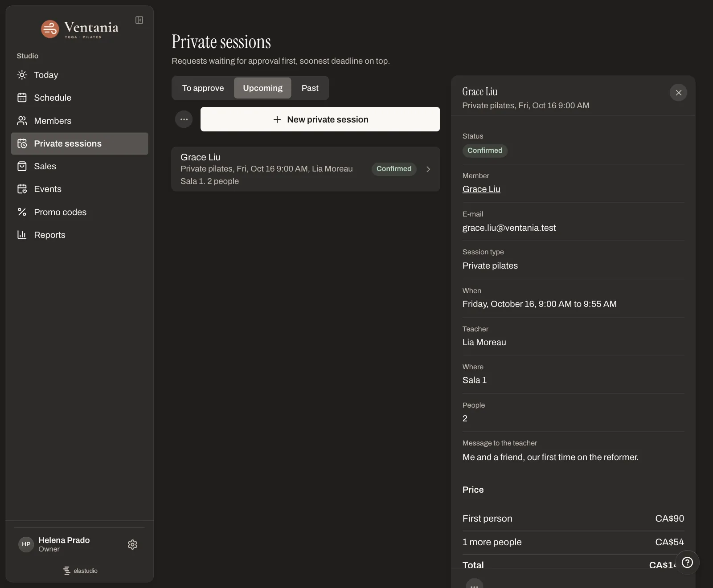Screen dimensions: 713x588
Task: Select the e-mail grace.liu@ventania.test
Action: [509, 228]
